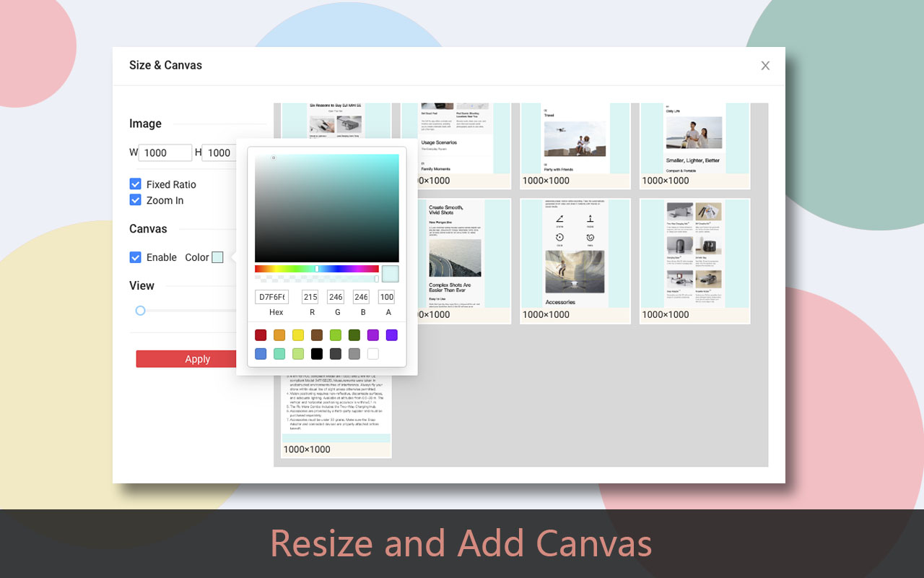Click inside the saturation-brightness color field
This screenshot has width=924, height=578.
pyautogui.click(x=326, y=208)
